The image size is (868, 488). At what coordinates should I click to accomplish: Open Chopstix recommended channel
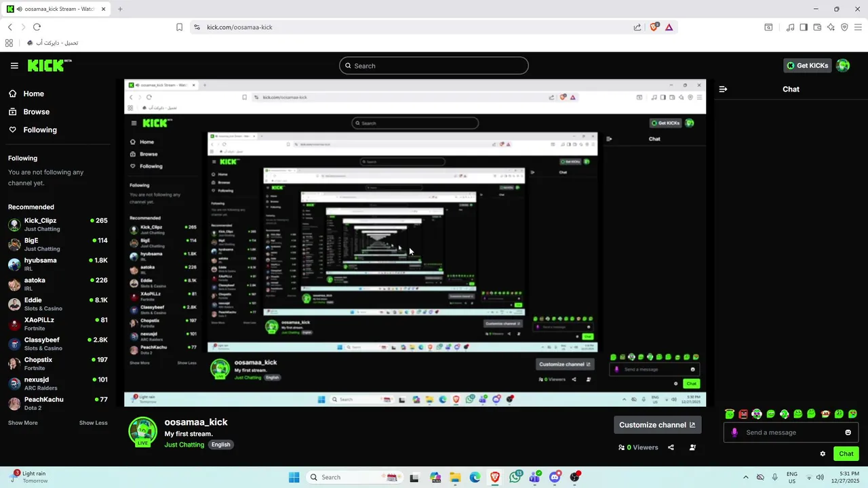coord(58,363)
